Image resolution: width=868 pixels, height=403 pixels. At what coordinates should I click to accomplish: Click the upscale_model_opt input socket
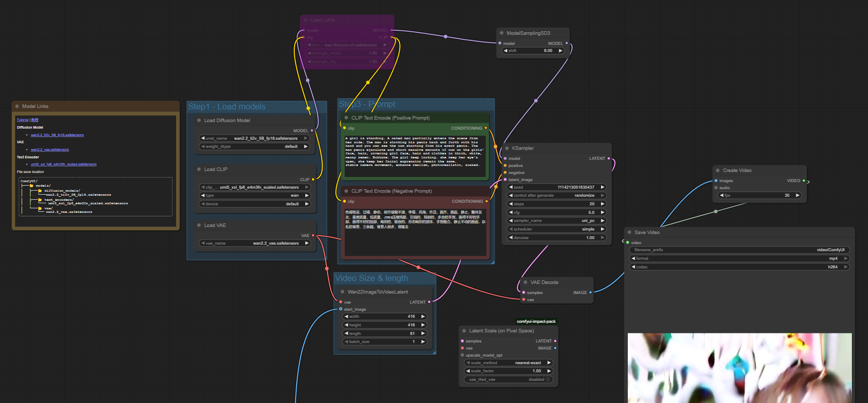462,355
